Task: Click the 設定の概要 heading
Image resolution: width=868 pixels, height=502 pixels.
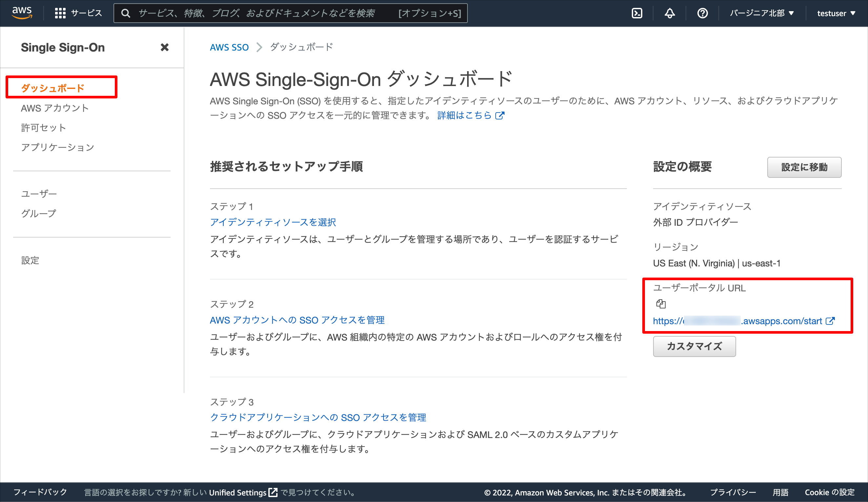Action: tap(682, 167)
